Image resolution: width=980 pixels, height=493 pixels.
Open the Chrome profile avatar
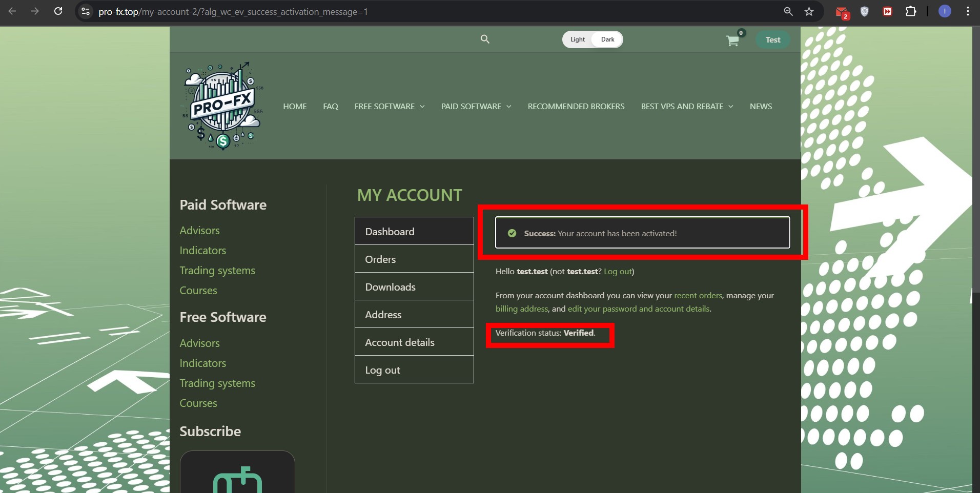tap(944, 11)
